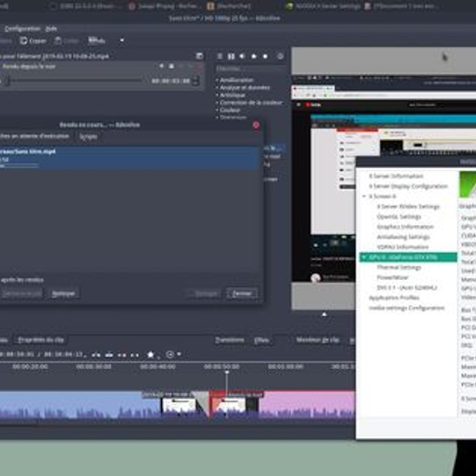Open Antialiasing Settings in NVIDIA tree
The height and width of the screenshot is (476, 476).
(x=403, y=237)
